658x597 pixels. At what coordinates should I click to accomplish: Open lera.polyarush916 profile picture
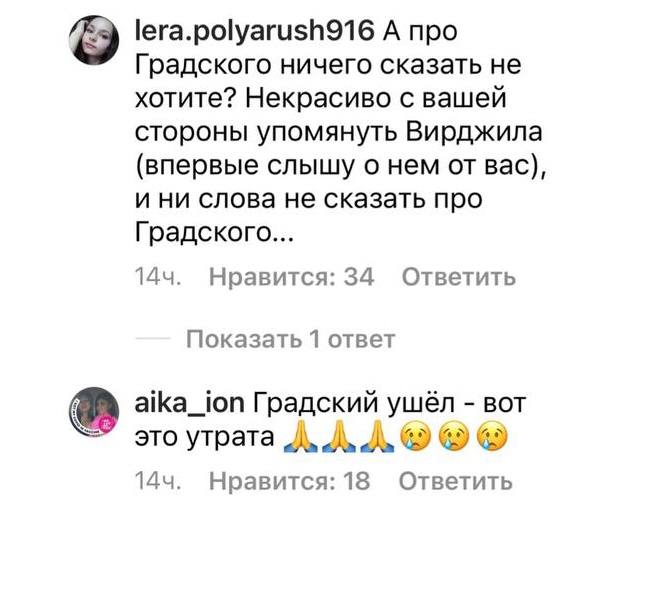pyautogui.click(x=94, y=40)
